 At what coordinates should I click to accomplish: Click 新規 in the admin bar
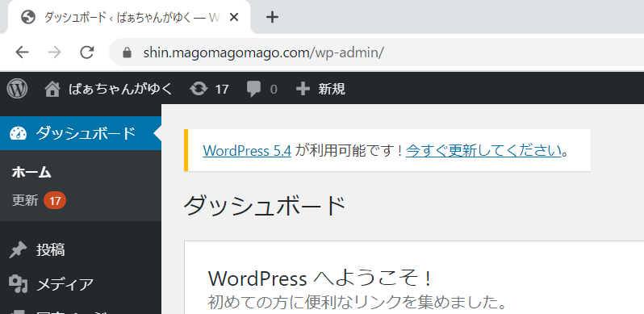(x=332, y=89)
